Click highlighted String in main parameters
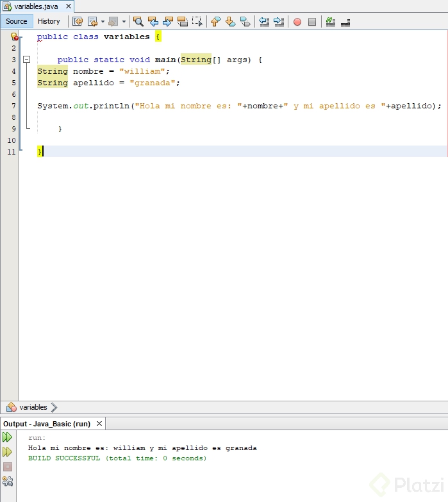This screenshot has width=448, height=502. click(x=196, y=60)
